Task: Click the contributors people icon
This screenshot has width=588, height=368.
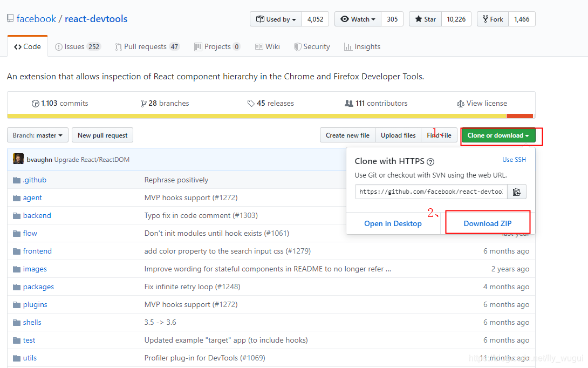Action: [x=348, y=103]
